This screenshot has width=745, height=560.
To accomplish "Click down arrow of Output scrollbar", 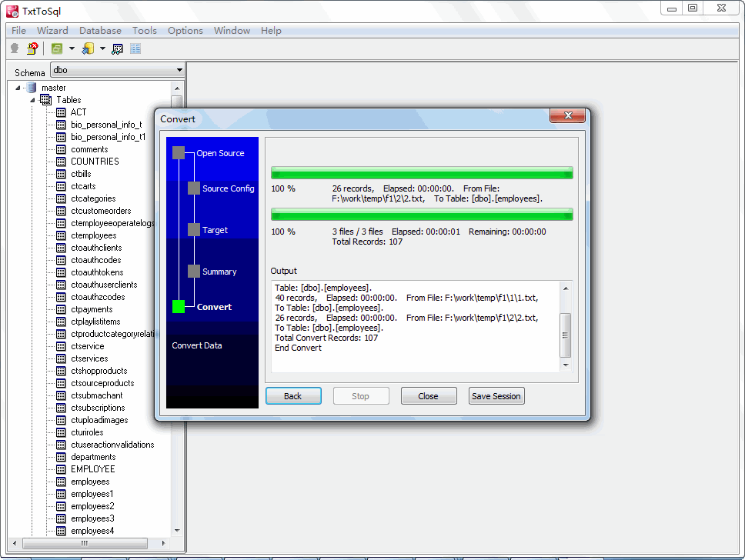I will pyautogui.click(x=566, y=365).
